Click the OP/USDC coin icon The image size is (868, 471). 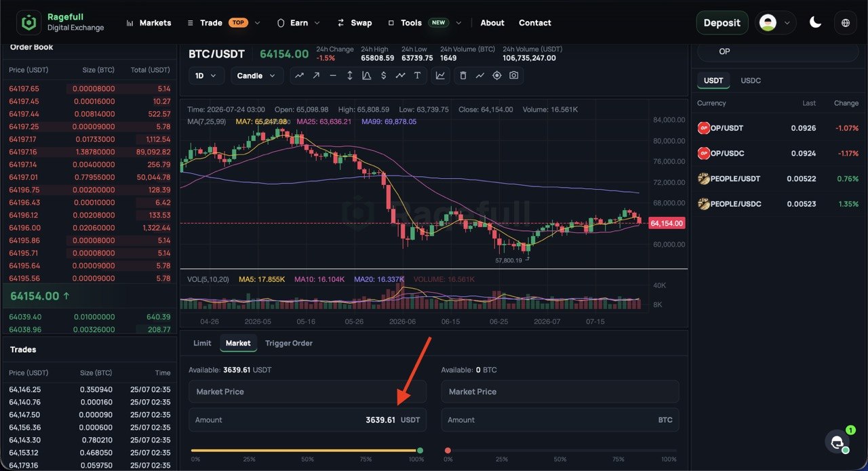pos(704,153)
